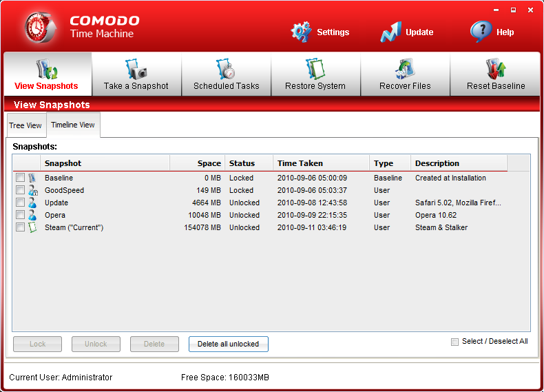Image resolution: width=544 pixels, height=392 pixels.
Task: Click the Help question mark icon
Action: 481,32
